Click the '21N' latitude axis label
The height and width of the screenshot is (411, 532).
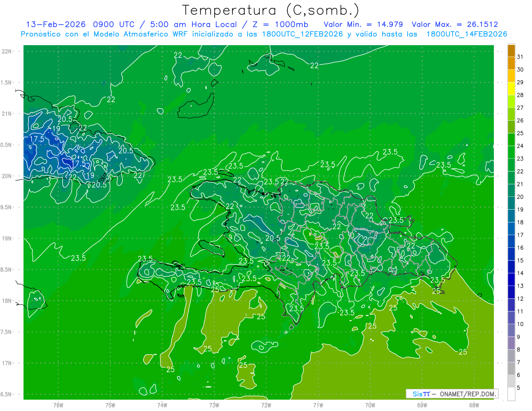coord(7,114)
